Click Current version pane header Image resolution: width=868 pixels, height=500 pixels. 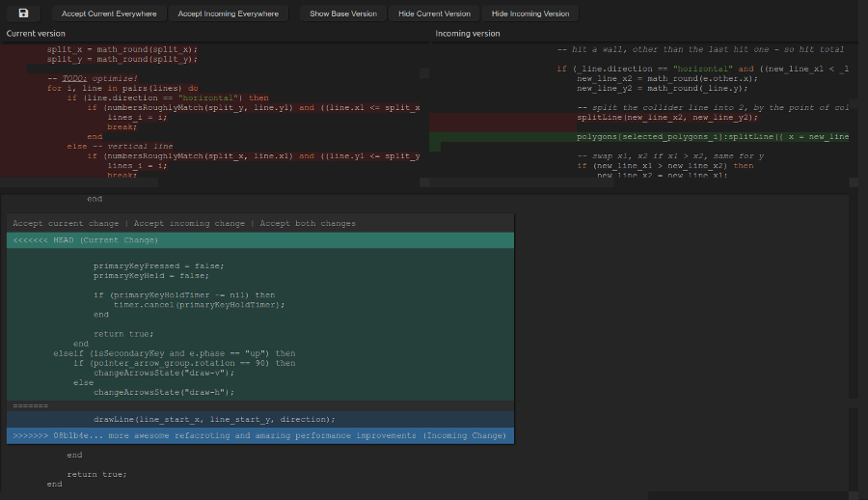[x=36, y=33]
